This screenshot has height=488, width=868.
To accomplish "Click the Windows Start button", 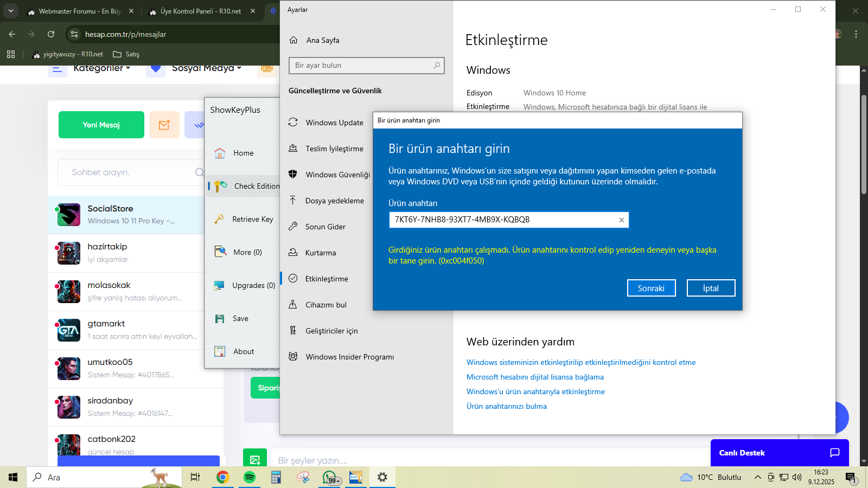I will 13,477.
